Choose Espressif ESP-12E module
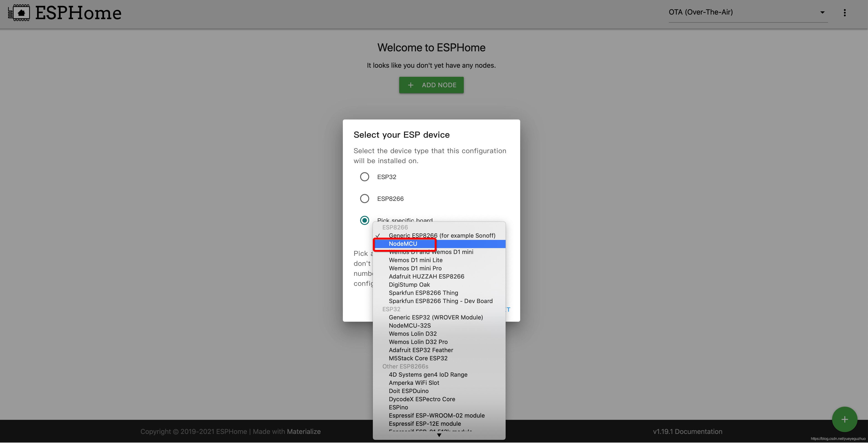 coord(439,424)
